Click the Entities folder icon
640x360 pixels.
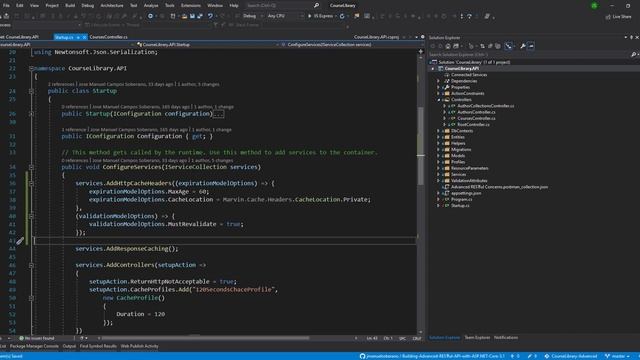point(447,137)
